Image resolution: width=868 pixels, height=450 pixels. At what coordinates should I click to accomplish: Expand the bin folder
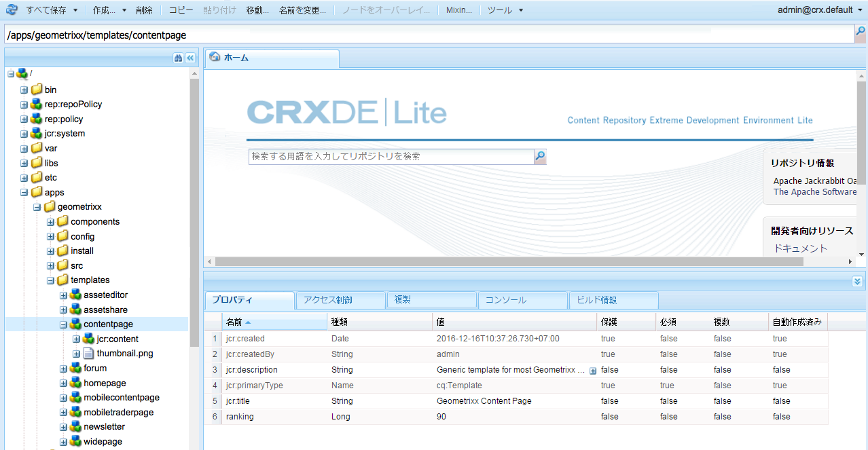click(24, 90)
